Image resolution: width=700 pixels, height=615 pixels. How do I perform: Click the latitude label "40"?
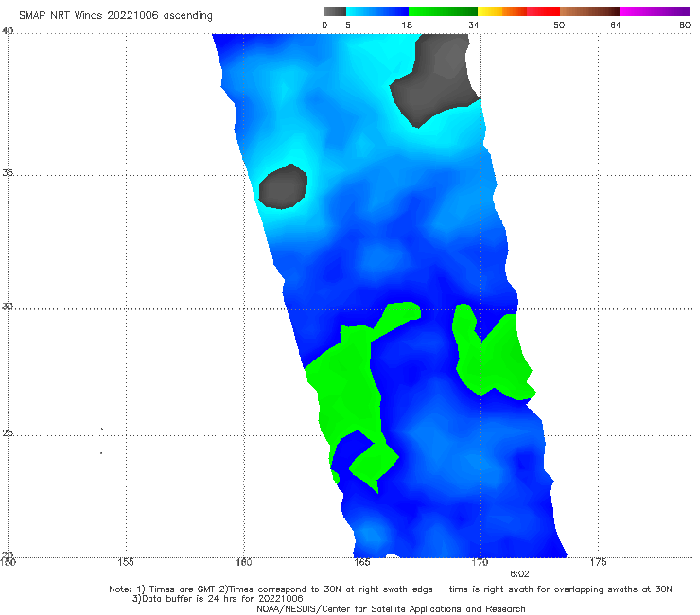pyautogui.click(x=8, y=31)
